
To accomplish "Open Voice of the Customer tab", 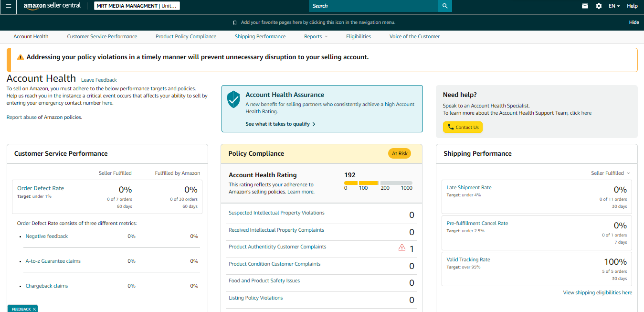I will click(414, 36).
